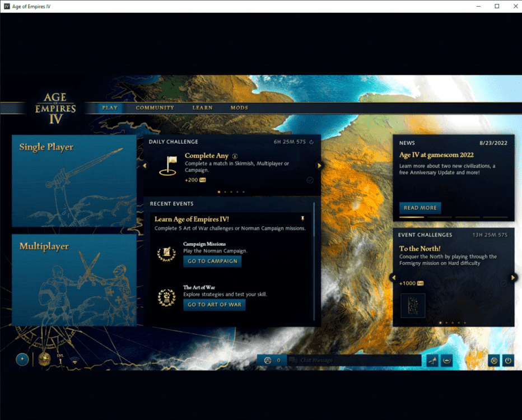Image resolution: width=522 pixels, height=420 pixels.
Task: Click the Age of Empires IV logo
Action: pos(55,109)
